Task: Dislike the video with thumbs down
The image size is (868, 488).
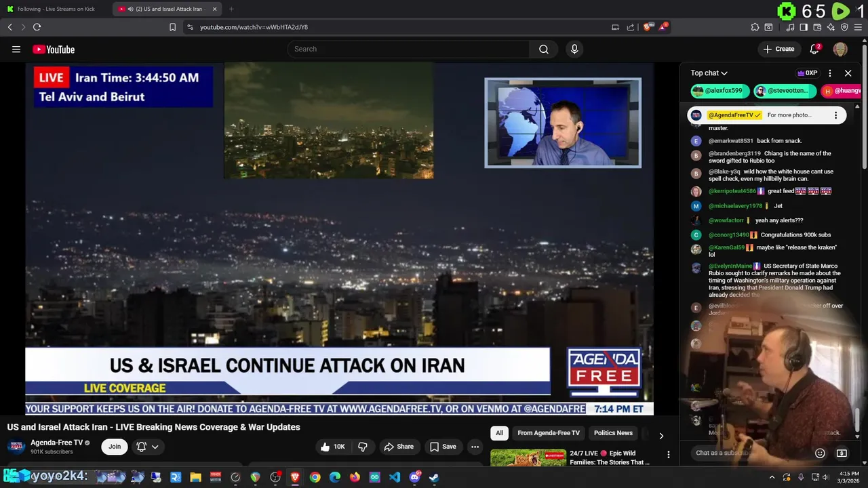Action: (x=363, y=447)
